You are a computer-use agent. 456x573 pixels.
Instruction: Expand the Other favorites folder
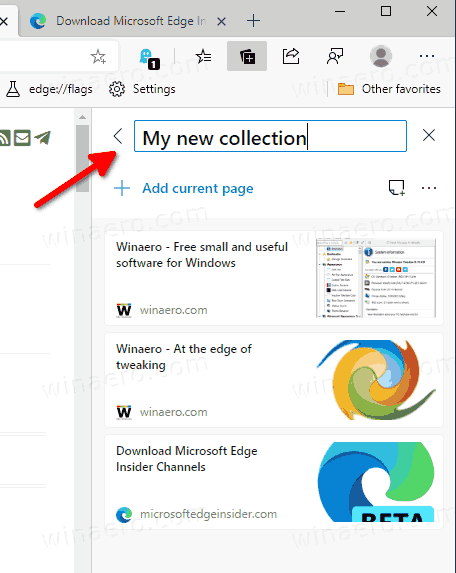coord(389,89)
